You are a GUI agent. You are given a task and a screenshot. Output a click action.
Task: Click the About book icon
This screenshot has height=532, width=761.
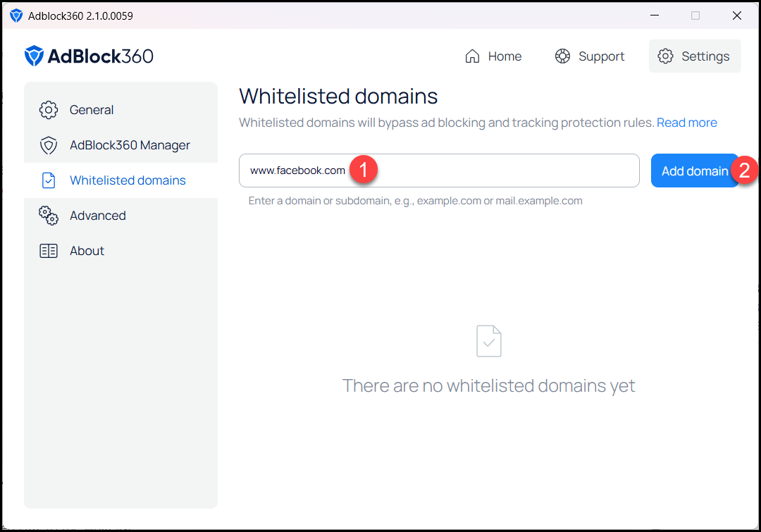pyautogui.click(x=49, y=251)
